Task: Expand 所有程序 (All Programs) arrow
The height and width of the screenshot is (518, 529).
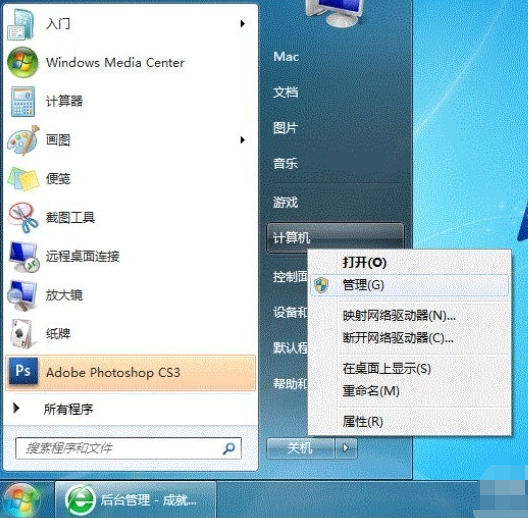Action: click(x=16, y=408)
